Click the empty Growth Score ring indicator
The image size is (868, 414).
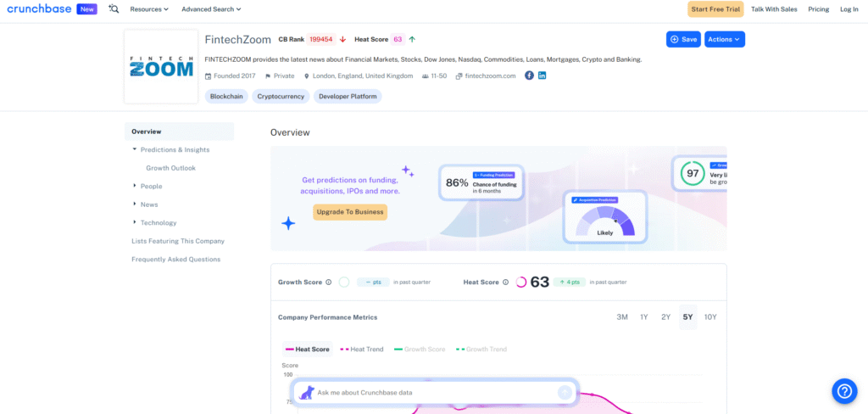(344, 283)
